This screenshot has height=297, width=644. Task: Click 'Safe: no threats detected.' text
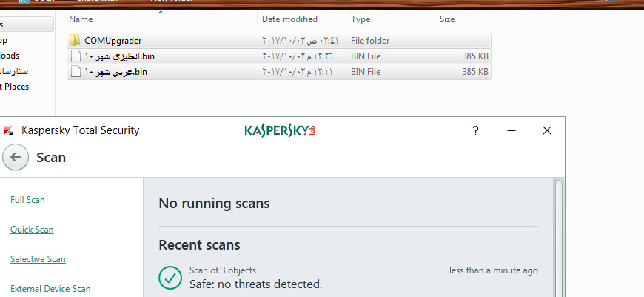tap(256, 284)
